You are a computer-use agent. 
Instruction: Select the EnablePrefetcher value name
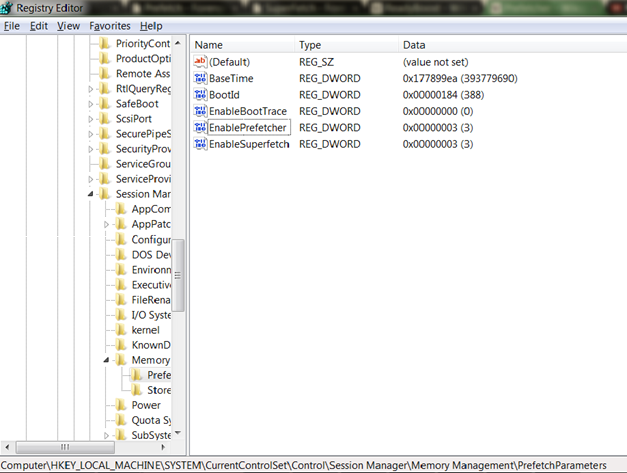[248, 128]
